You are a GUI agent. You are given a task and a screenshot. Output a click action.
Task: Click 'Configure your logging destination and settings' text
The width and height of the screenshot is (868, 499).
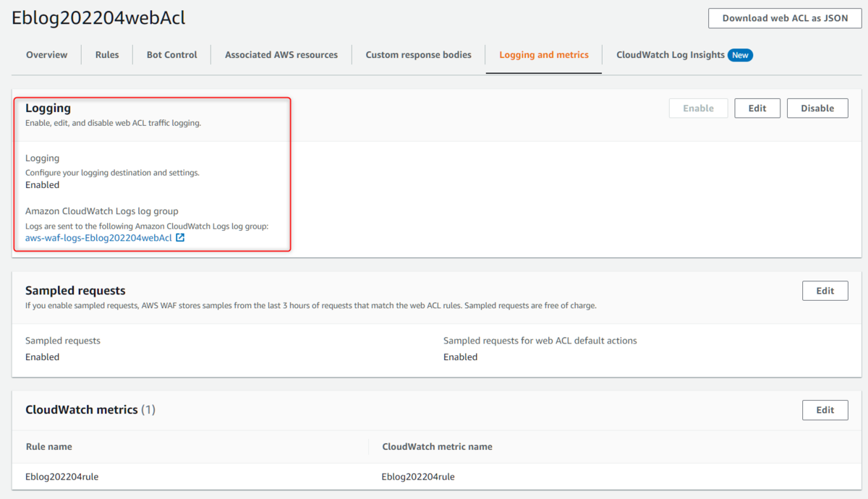pos(112,173)
